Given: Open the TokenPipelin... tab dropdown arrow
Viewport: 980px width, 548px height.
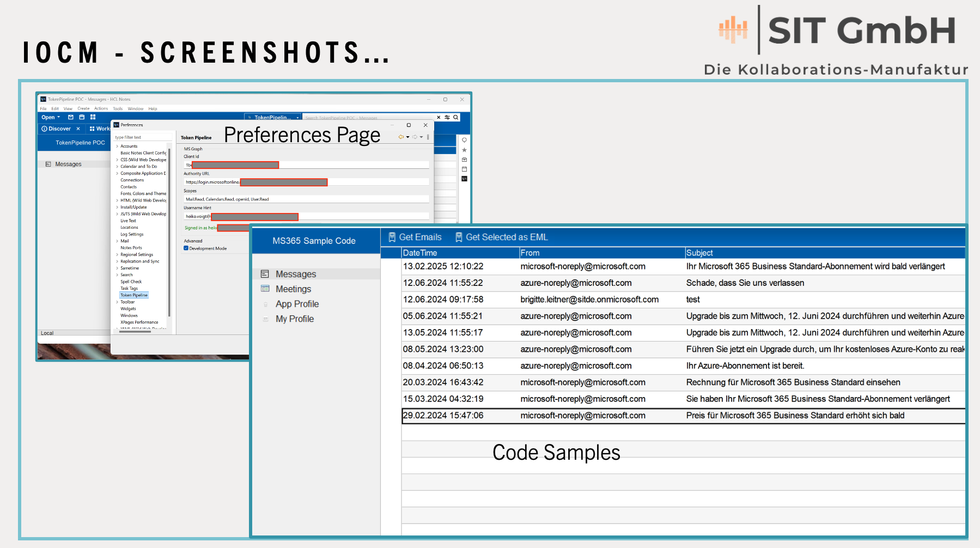Looking at the screenshot, I should pyautogui.click(x=297, y=118).
